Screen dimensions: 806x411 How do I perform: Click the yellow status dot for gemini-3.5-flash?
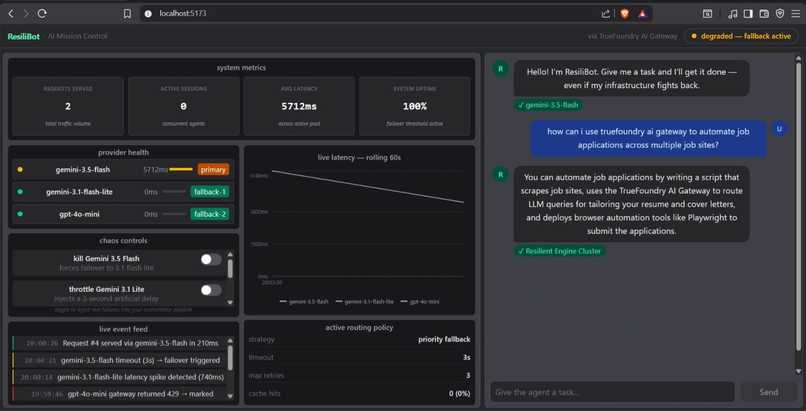[20, 170]
